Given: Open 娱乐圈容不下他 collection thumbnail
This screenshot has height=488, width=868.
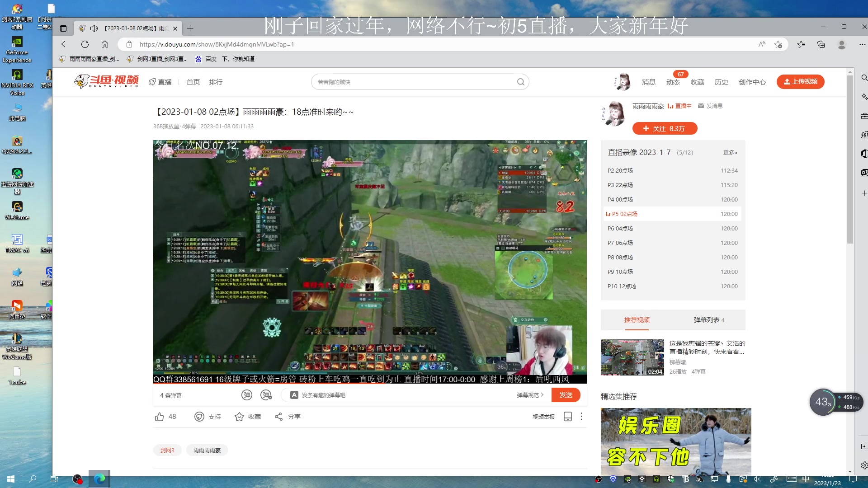Looking at the screenshot, I should [x=676, y=441].
